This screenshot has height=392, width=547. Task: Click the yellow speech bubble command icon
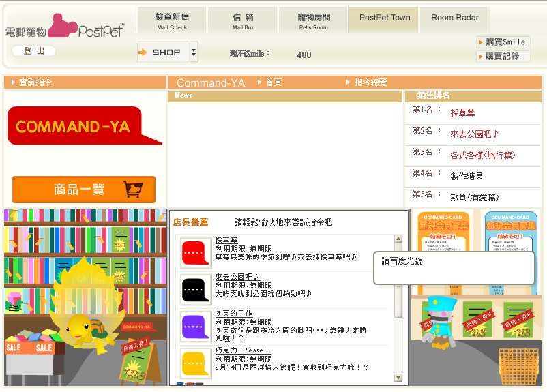(195, 362)
